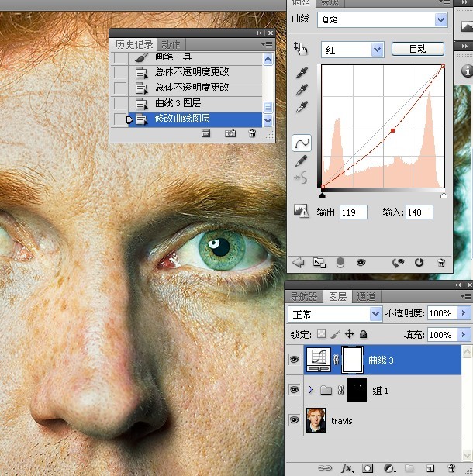The width and height of the screenshot is (473, 476).
Task: Hide the travis layer
Action: [x=294, y=420]
